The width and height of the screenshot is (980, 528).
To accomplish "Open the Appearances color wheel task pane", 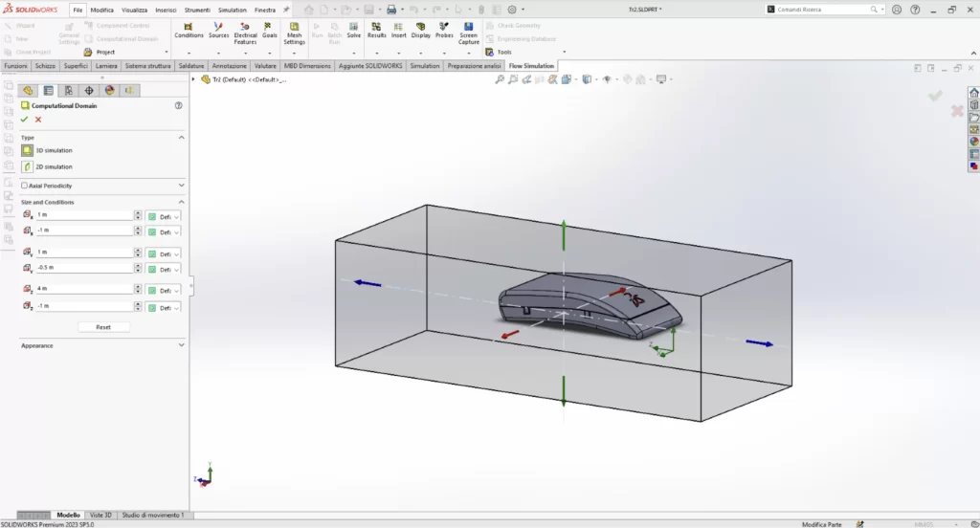I will (x=974, y=142).
